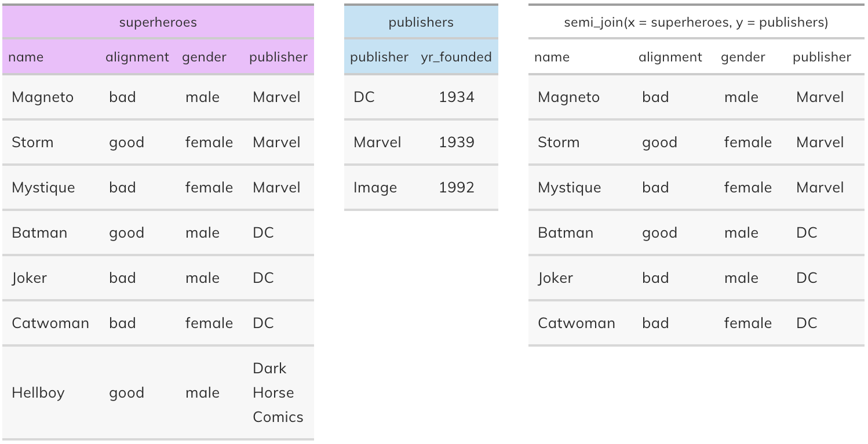Select the Marvel row in publishers table
This screenshot has height=444, width=868.
[x=421, y=142]
